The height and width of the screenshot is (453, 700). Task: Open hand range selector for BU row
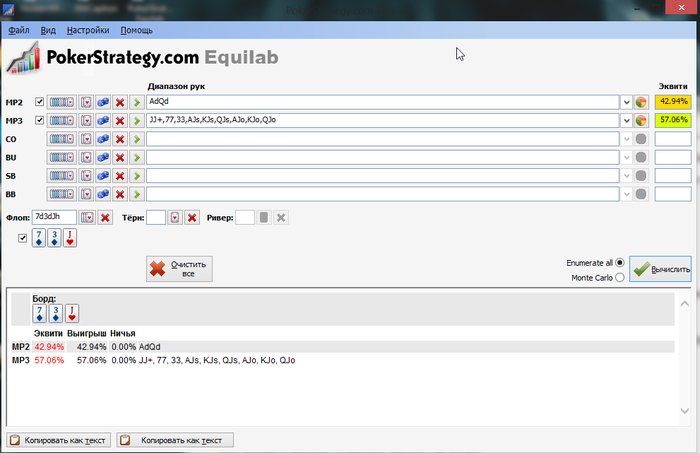(62, 158)
